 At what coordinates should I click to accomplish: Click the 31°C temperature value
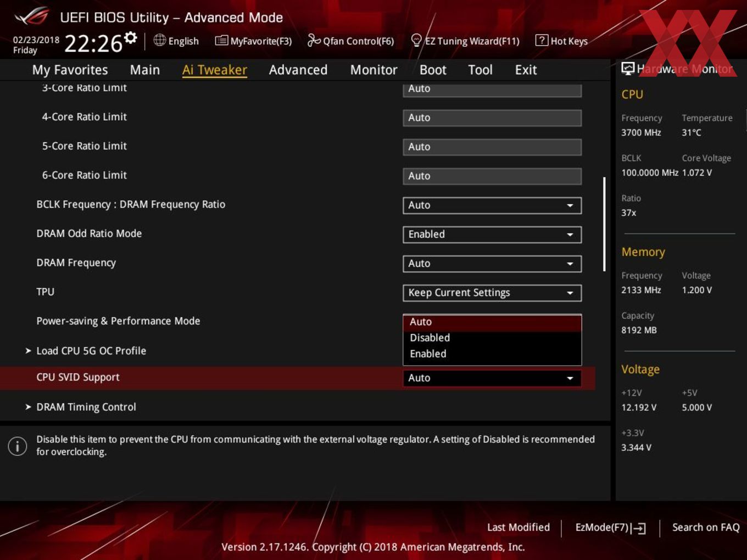click(x=692, y=132)
